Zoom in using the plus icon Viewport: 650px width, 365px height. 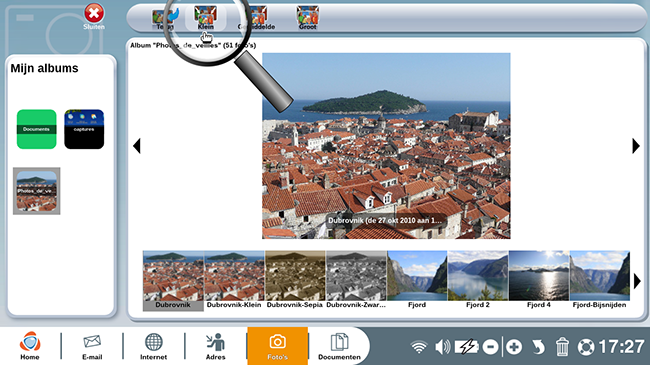(514, 347)
